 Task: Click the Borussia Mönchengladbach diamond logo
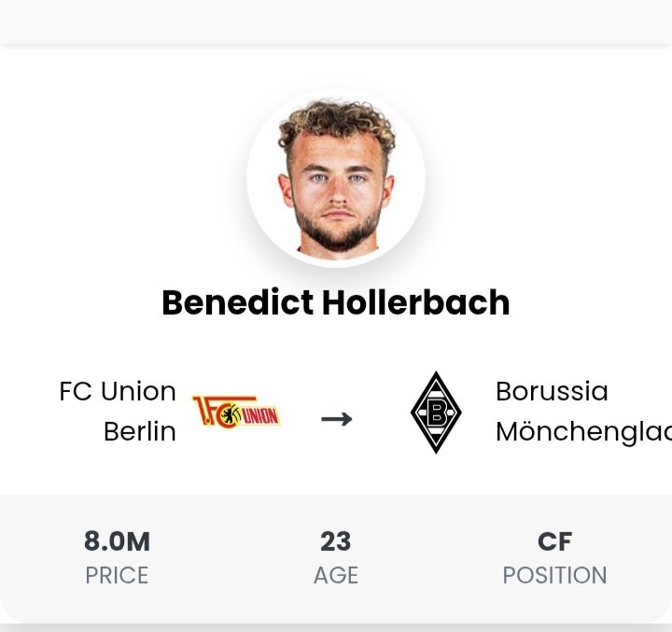[436, 413]
